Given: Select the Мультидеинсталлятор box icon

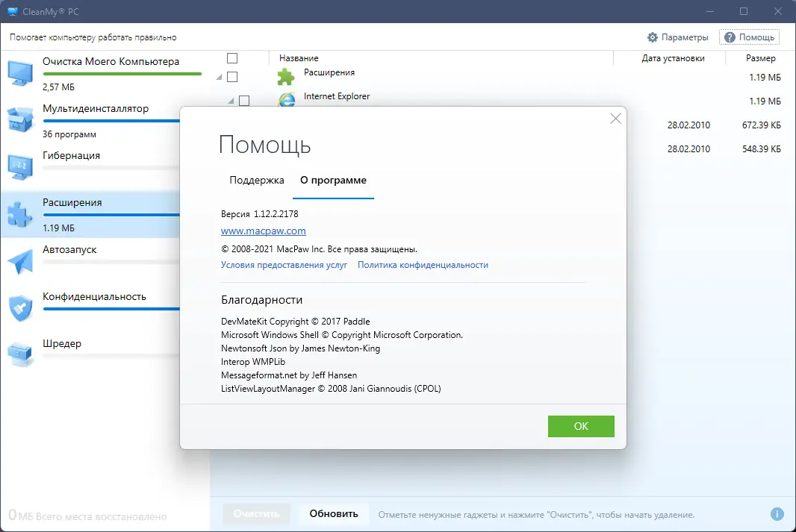Looking at the screenshot, I should pos(19,119).
